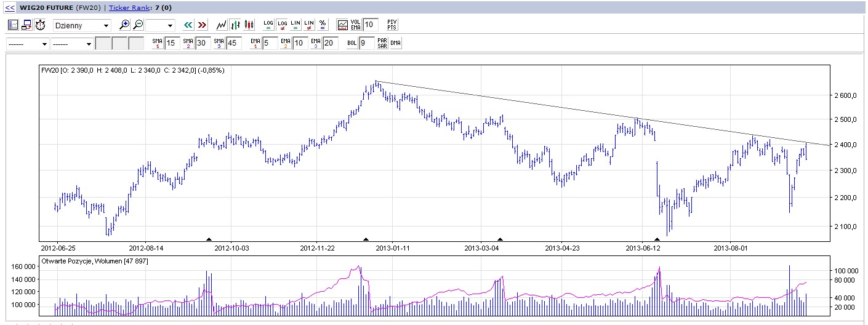Switch to candlestick chart style
This screenshot has width=868, height=325.
pyautogui.click(x=249, y=25)
